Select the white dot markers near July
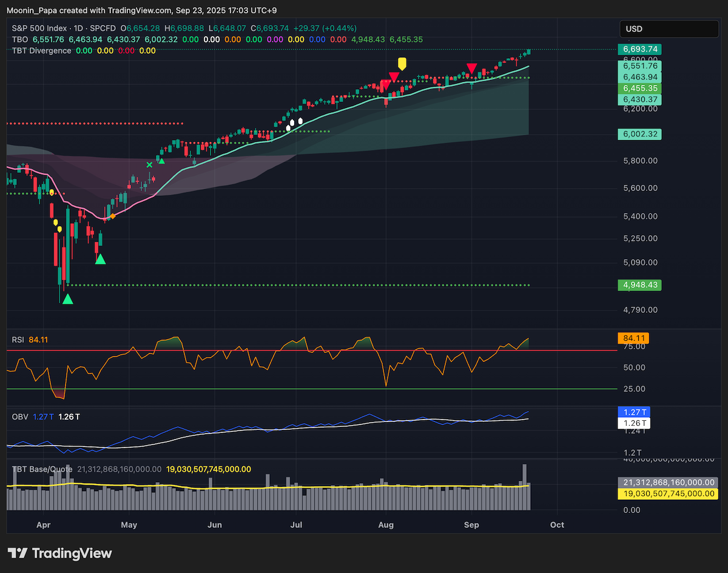 tap(294, 124)
